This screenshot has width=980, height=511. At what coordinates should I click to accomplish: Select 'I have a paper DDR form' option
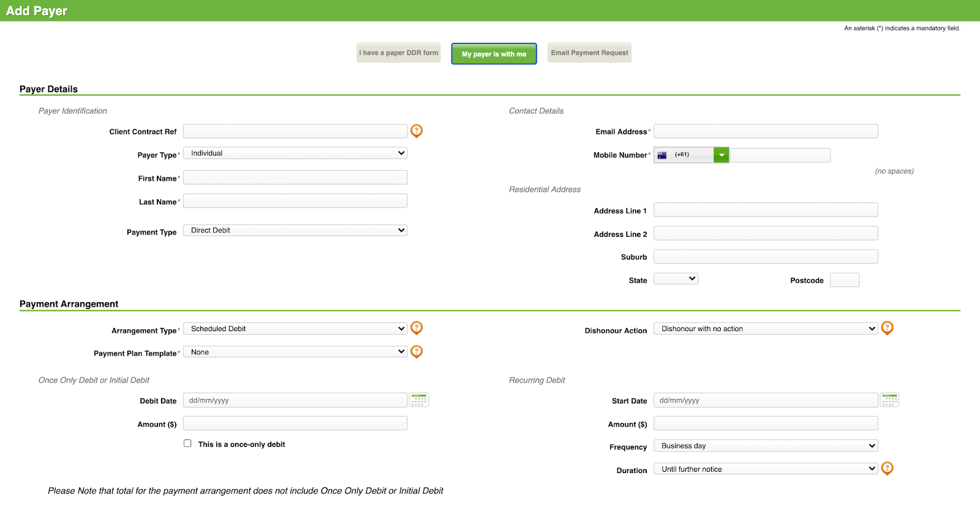point(399,53)
